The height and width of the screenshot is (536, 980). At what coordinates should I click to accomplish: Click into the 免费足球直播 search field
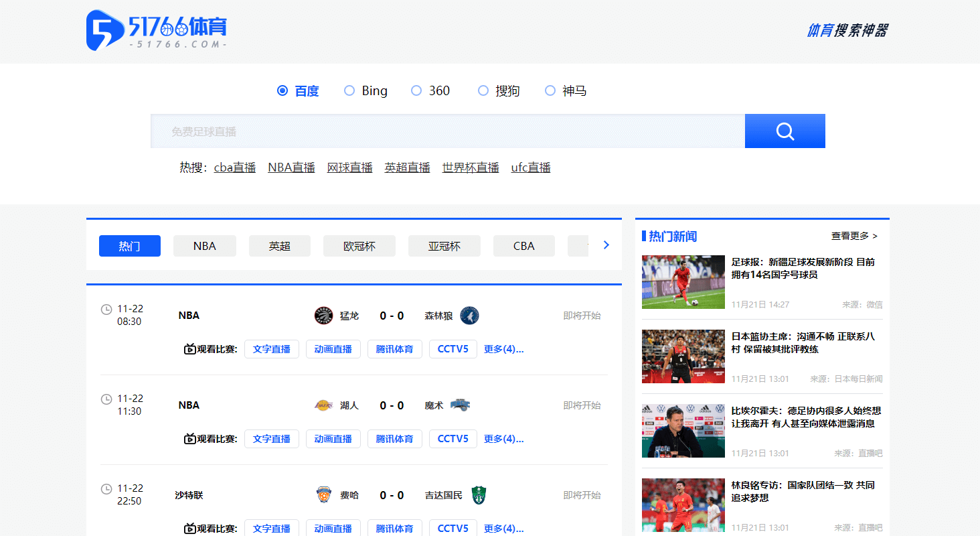447,131
